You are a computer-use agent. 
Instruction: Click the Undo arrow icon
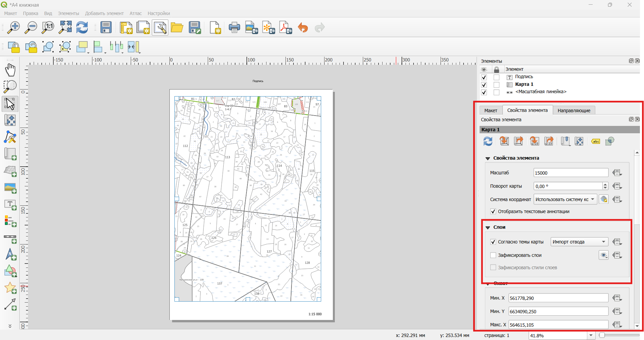[303, 28]
